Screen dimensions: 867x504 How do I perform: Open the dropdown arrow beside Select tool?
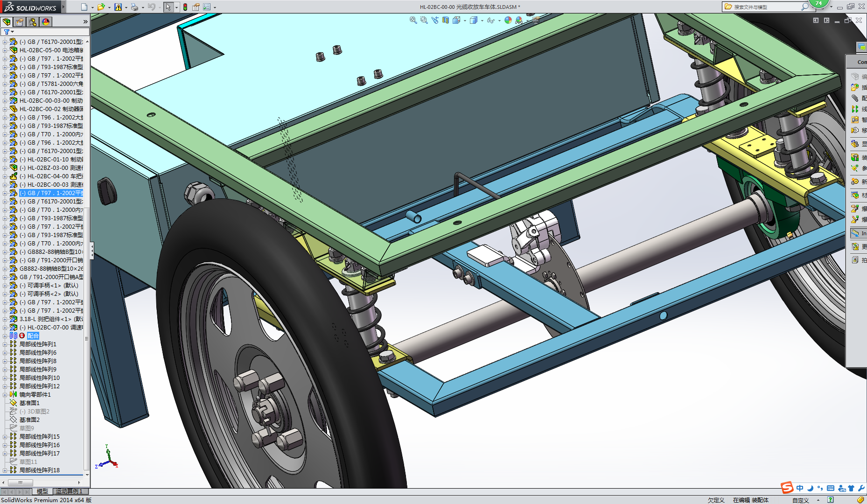click(x=176, y=7)
